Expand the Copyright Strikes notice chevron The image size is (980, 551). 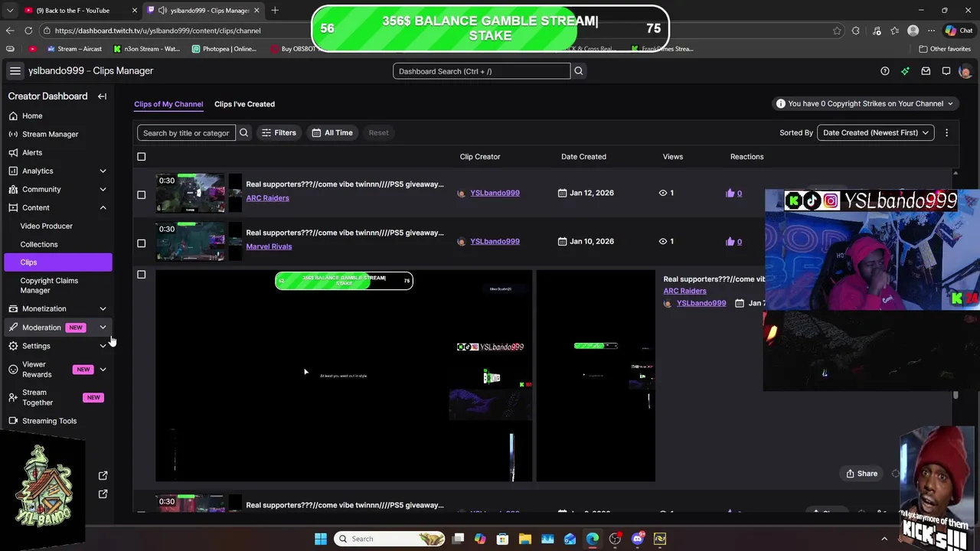tap(950, 104)
